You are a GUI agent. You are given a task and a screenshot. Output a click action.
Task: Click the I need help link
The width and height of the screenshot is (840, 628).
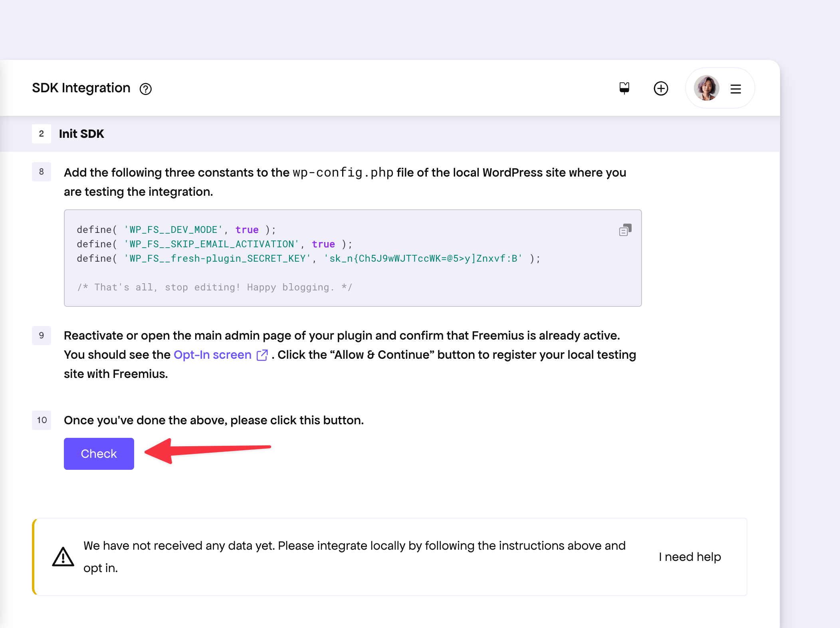(x=690, y=557)
